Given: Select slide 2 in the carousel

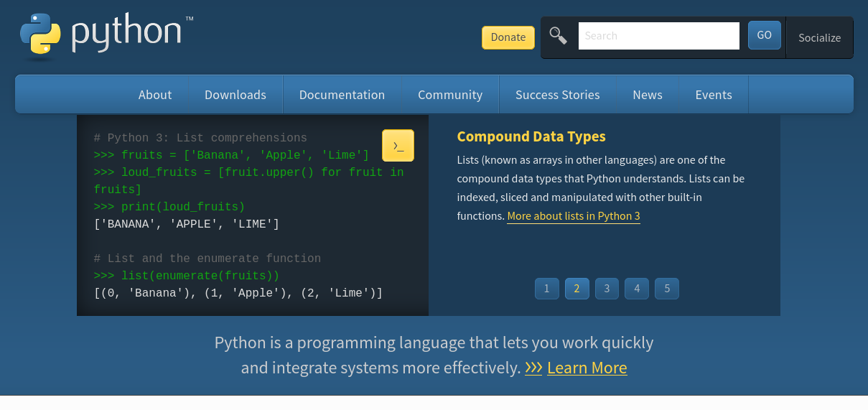Looking at the screenshot, I should pos(577,289).
